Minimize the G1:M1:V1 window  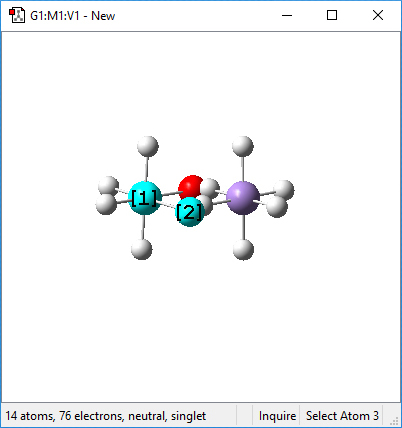coord(287,15)
